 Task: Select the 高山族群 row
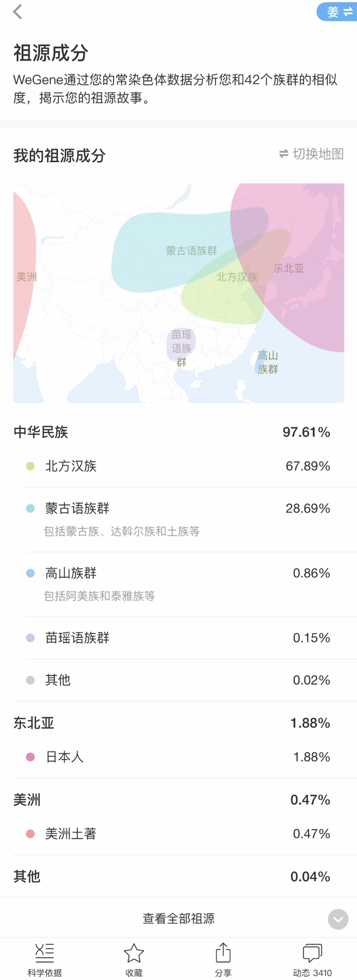[178, 584]
